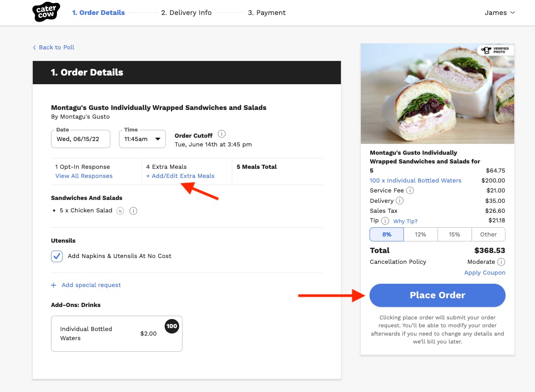Uncheck Add Napkins & Utensils checkbox
Screen dimensions: 535x392
click(x=57, y=256)
